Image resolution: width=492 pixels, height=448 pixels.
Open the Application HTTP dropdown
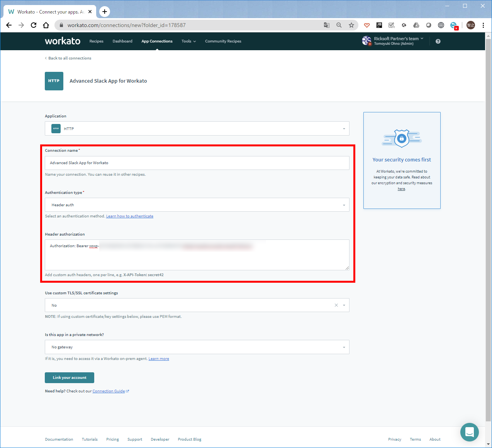(197, 129)
